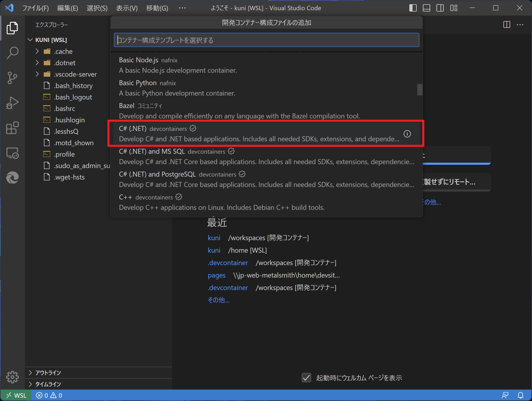This screenshot has width=532, height=401.
Task: Toggle primary side bar layout icon
Action: (413, 8)
